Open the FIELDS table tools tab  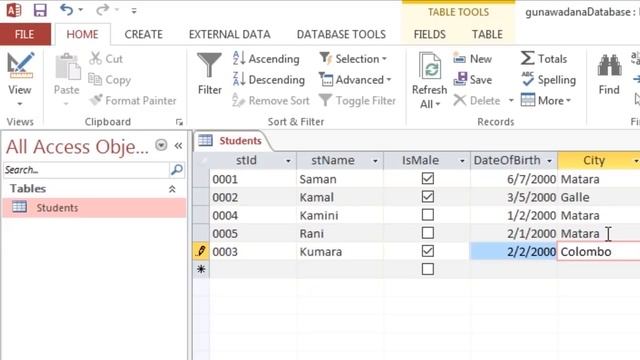coord(429,34)
